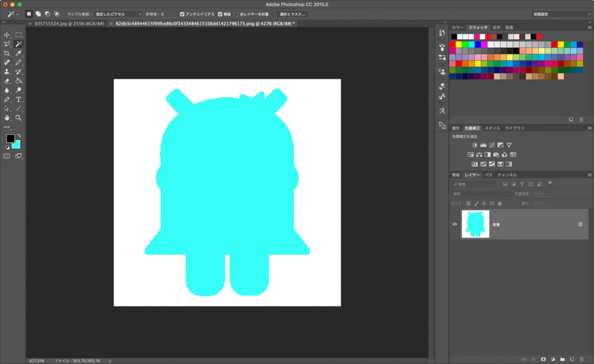Reset default foreground and background colors
Image resolution: width=594 pixels, height=364 pixels.
point(7,147)
